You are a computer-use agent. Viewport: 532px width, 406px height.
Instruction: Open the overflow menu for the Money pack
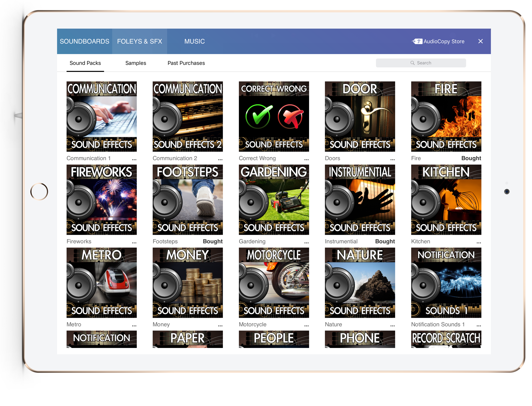click(220, 325)
